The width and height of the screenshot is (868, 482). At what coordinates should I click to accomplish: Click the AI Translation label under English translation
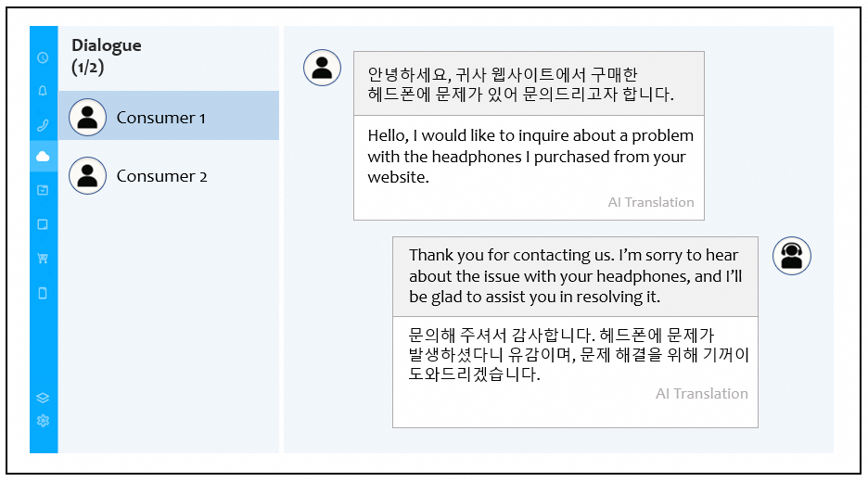pyautogui.click(x=650, y=202)
